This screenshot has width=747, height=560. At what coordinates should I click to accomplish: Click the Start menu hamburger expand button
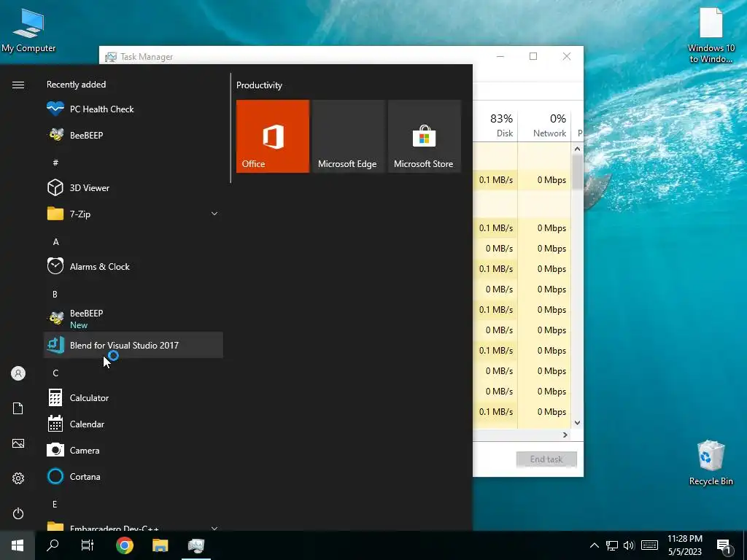click(18, 85)
